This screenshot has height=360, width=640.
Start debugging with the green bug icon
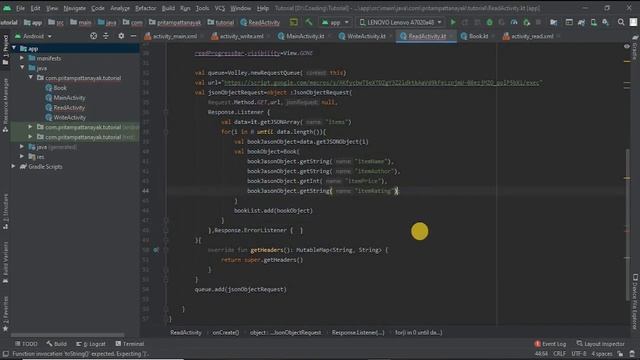[489, 22]
